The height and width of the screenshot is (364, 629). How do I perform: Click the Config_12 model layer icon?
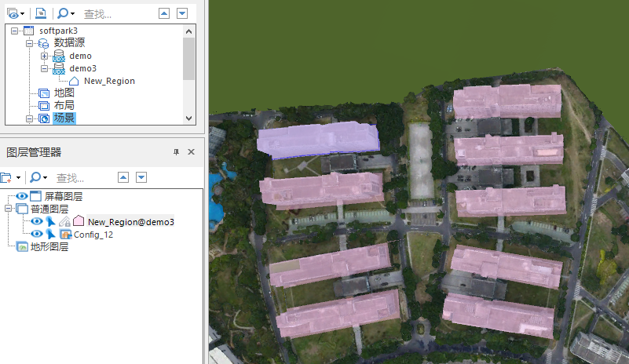point(65,234)
